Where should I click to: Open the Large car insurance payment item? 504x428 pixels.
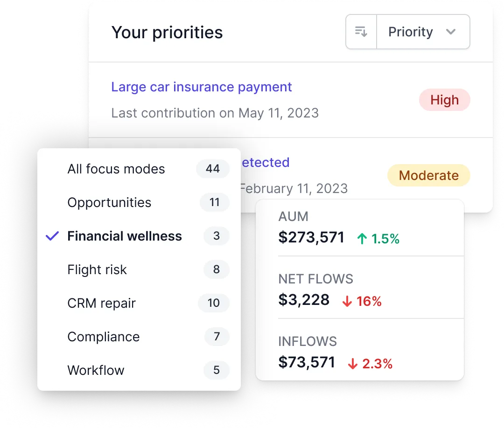click(201, 87)
